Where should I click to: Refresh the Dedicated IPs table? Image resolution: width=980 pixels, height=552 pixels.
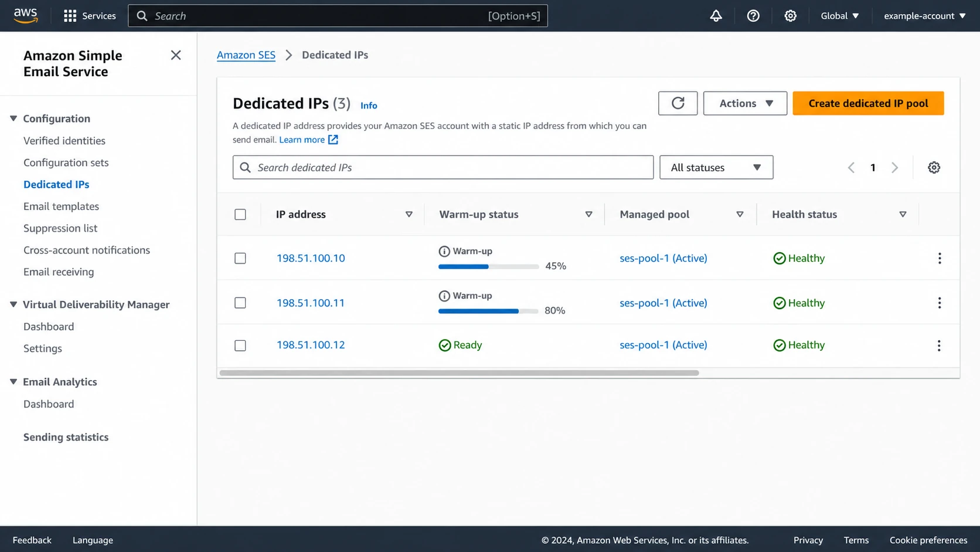point(678,103)
